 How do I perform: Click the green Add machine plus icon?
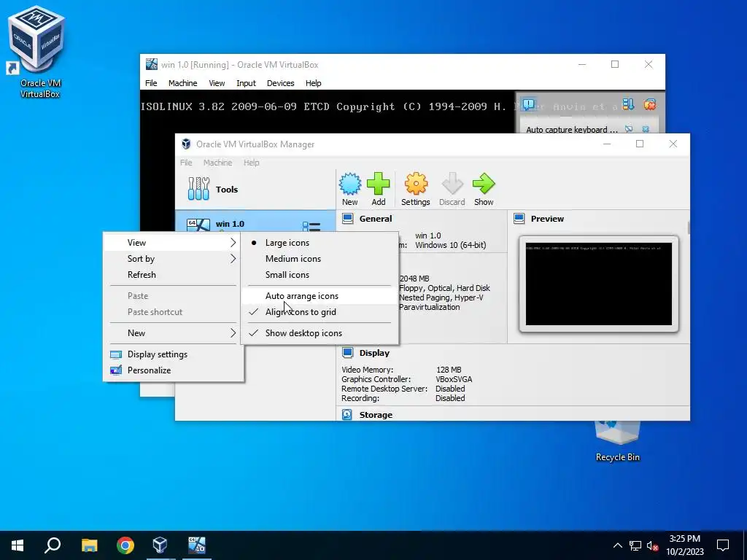(379, 184)
